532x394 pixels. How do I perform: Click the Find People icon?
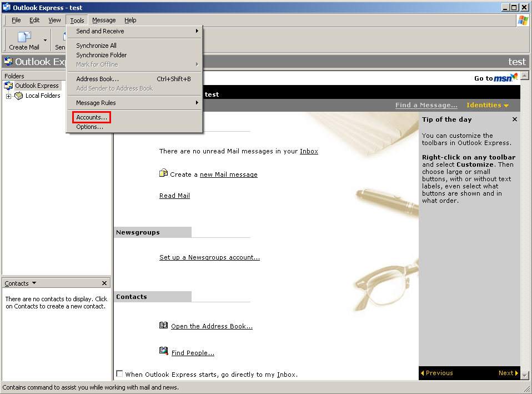163,351
